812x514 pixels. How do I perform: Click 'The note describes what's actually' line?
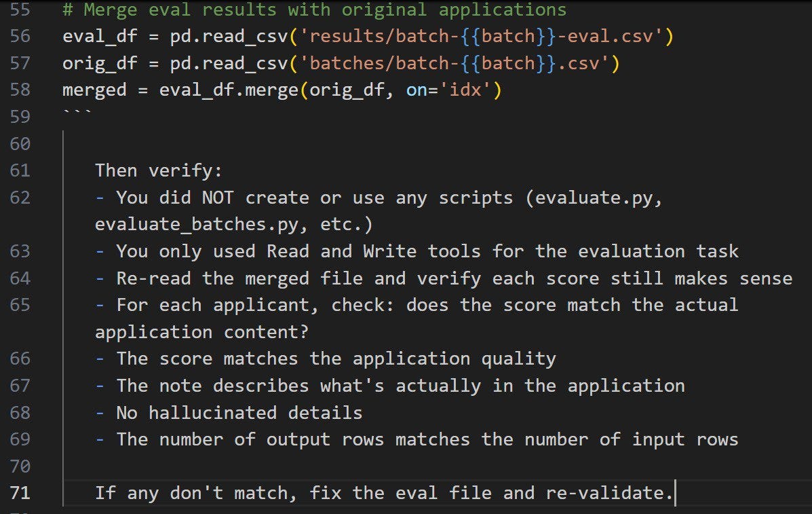[x=390, y=386]
